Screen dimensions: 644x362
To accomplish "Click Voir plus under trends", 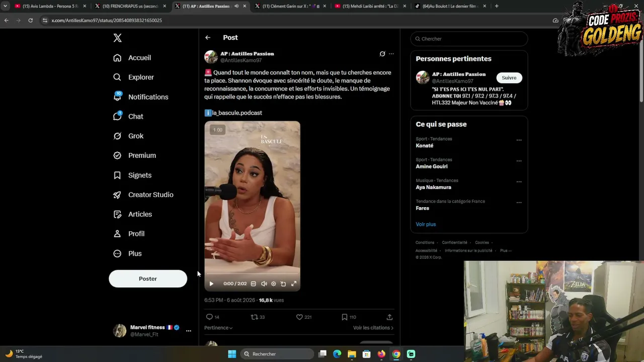I will pyautogui.click(x=426, y=224).
